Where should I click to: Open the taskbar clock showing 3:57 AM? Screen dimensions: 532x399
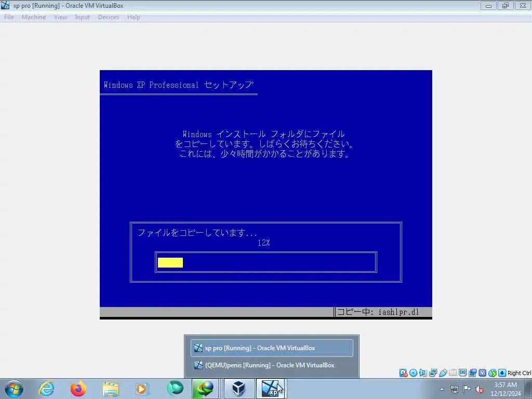click(505, 389)
